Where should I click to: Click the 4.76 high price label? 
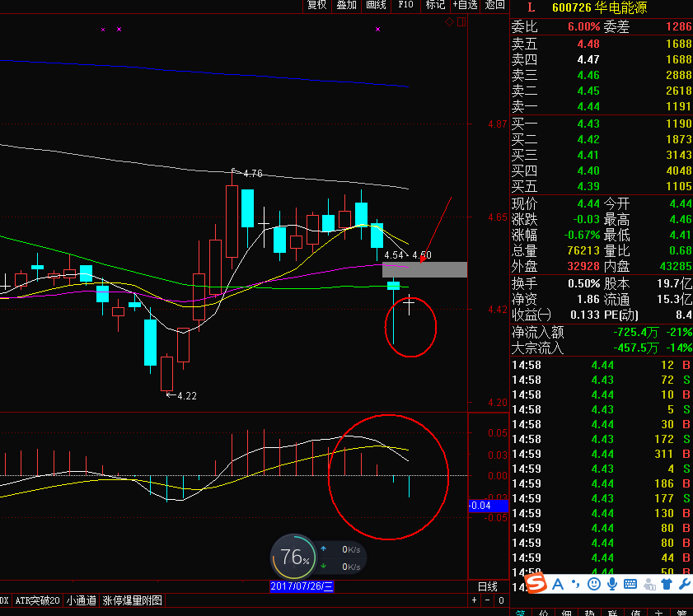[253, 174]
